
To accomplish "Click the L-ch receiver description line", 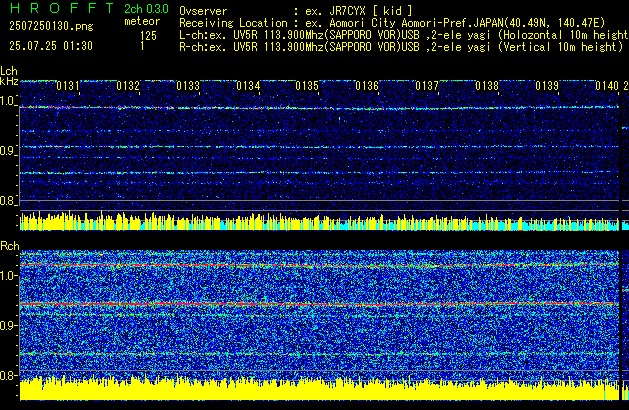I will [x=404, y=35].
